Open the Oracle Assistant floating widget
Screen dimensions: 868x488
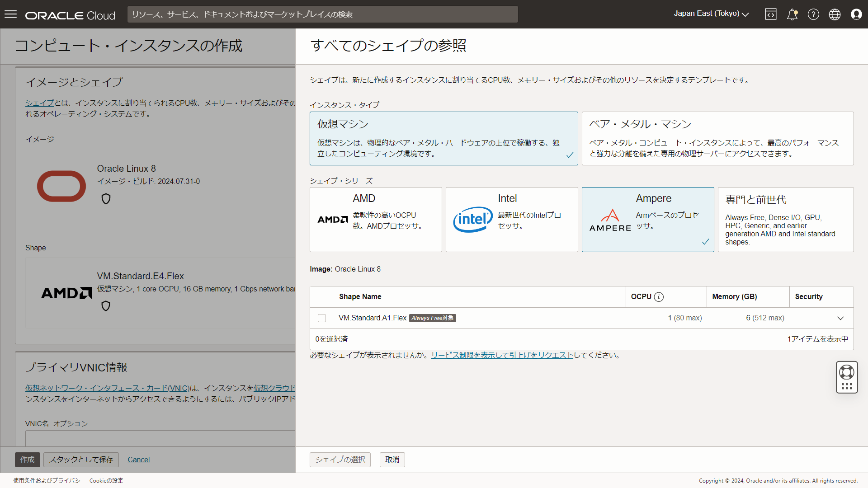coord(846,377)
